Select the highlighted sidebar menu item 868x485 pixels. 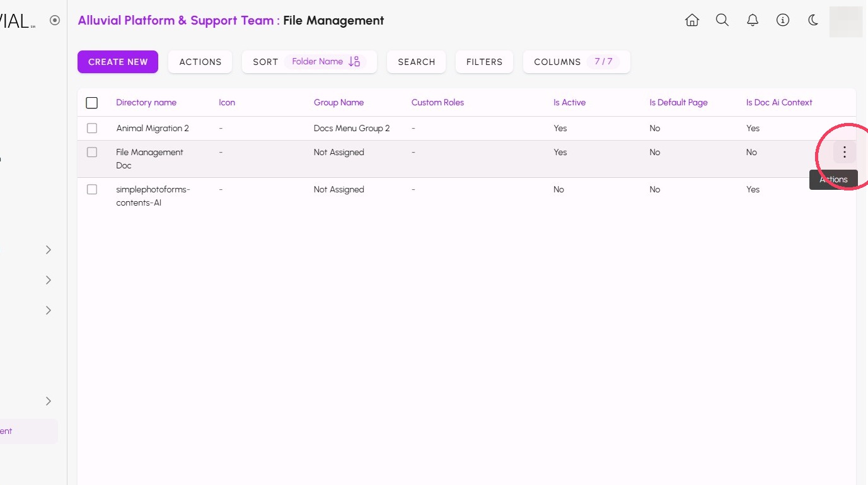pos(28,431)
